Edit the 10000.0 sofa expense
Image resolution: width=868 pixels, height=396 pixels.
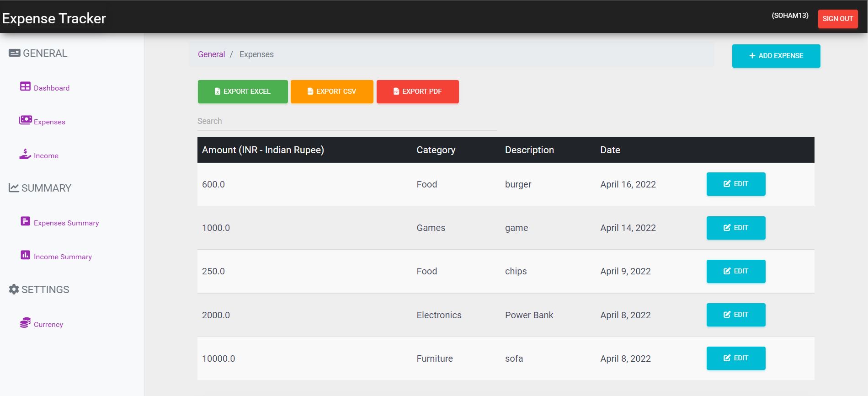736,358
